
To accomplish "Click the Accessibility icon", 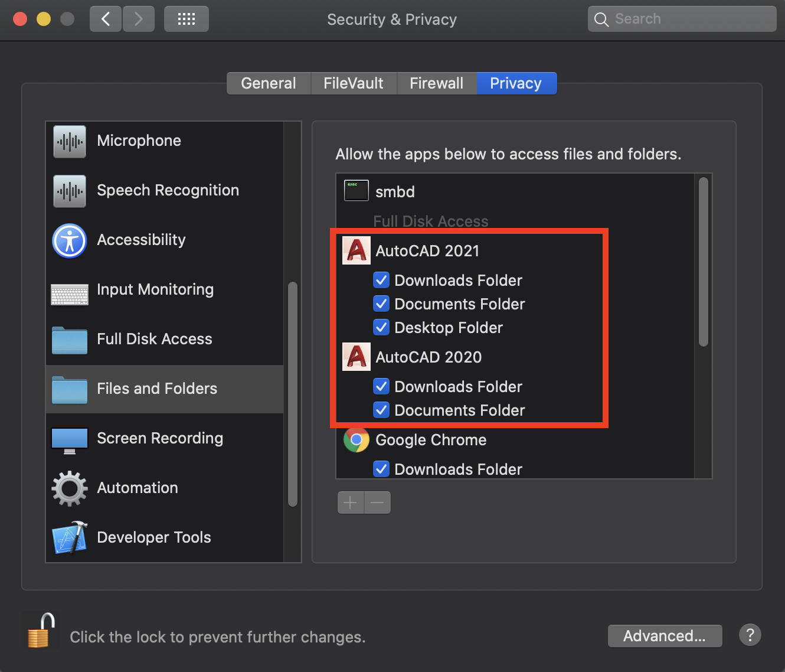I will coord(70,240).
